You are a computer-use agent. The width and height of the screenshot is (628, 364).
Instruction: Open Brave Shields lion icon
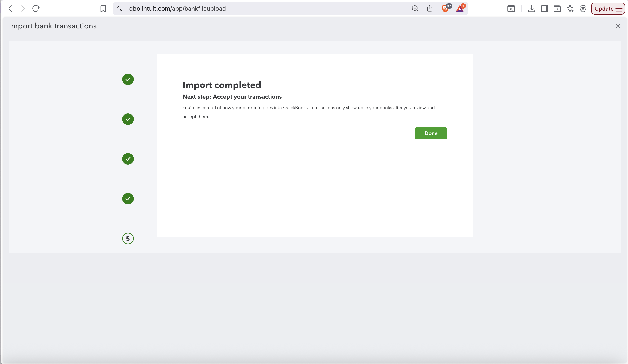click(x=445, y=9)
